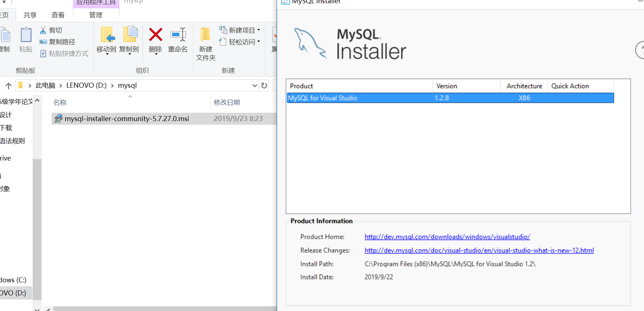
Task: Switch to the Share (共享) ribbon tab
Action: pyautogui.click(x=30, y=15)
